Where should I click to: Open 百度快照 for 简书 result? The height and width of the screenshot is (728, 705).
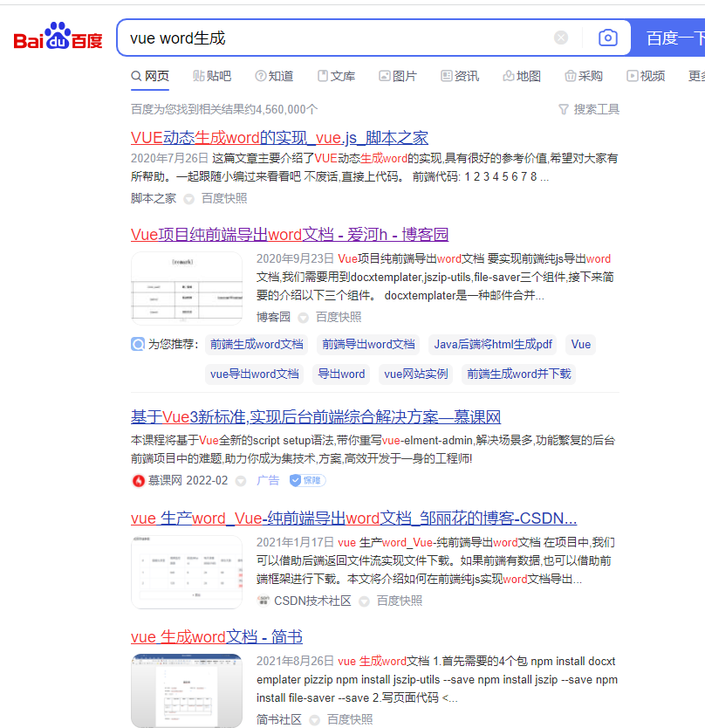[x=350, y=719]
